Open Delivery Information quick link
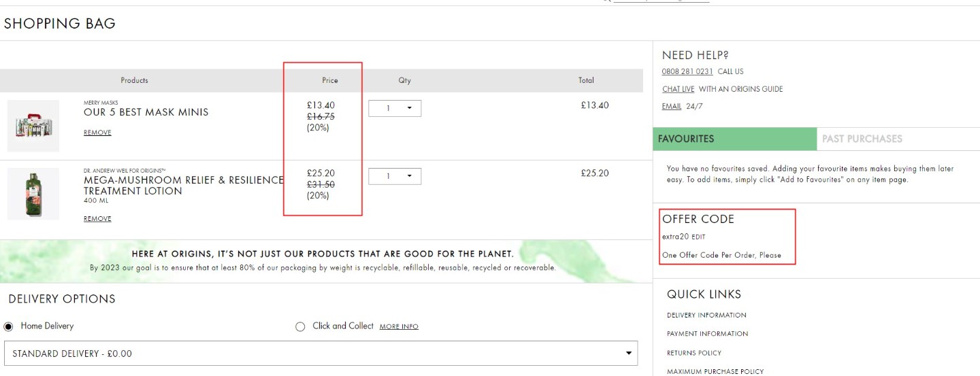 pos(706,315)
